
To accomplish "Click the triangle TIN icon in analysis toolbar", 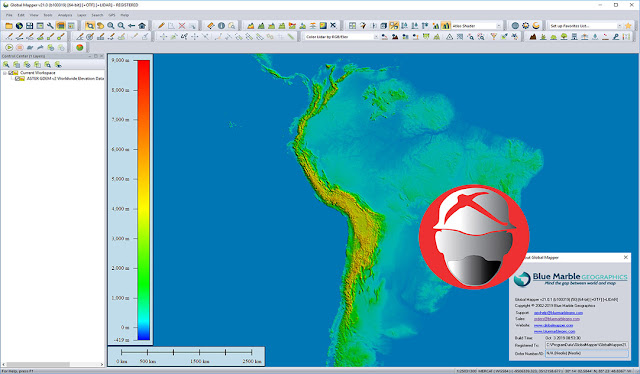I will tap(449, 37).
